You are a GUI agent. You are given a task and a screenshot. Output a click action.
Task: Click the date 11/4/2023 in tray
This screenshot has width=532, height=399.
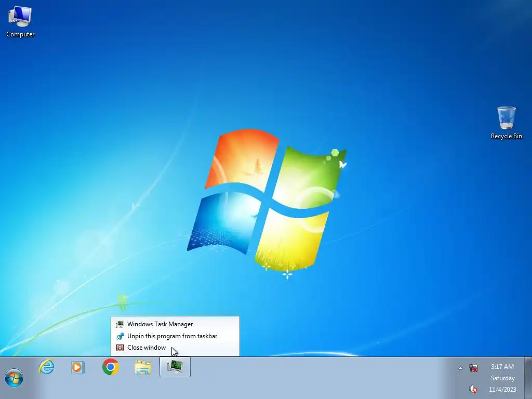coord(502,390)
